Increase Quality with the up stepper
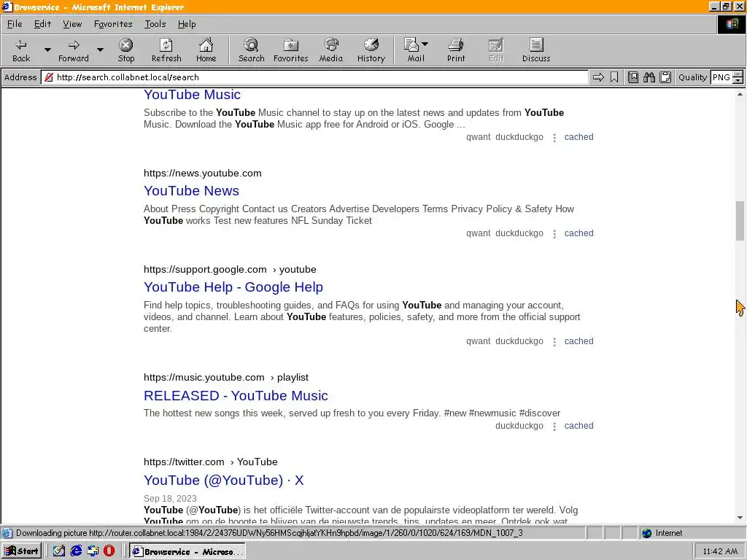Image resolution: width=747 pixels, height=560 pixels. tap(738, 74)
